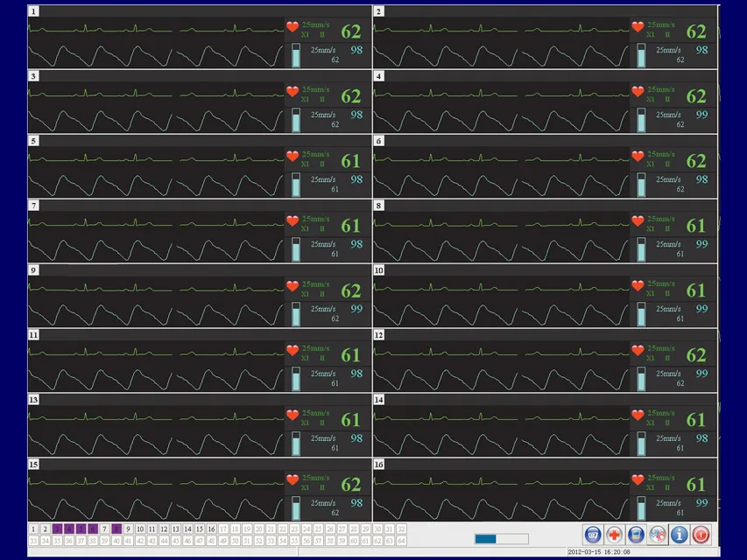The image size is (747, 560).
Task: Select bed 16 in the bottom bed selector
Action: pyautogui.click(x=212, y=529)
